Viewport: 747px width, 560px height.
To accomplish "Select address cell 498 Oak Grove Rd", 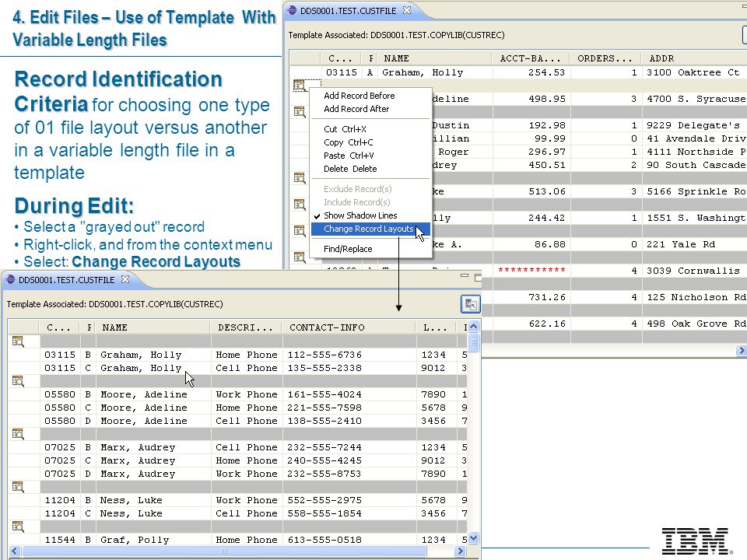I will (x=695, y=324).
